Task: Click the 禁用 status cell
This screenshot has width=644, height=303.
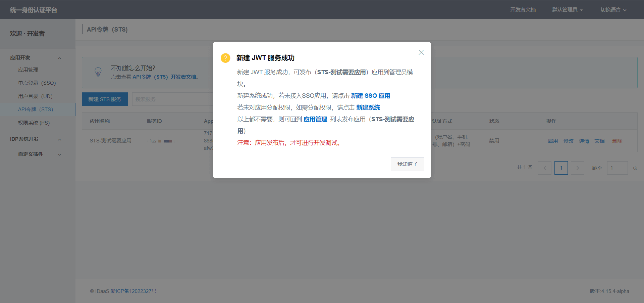Action: pyautogui.click(x=494, y=141)
